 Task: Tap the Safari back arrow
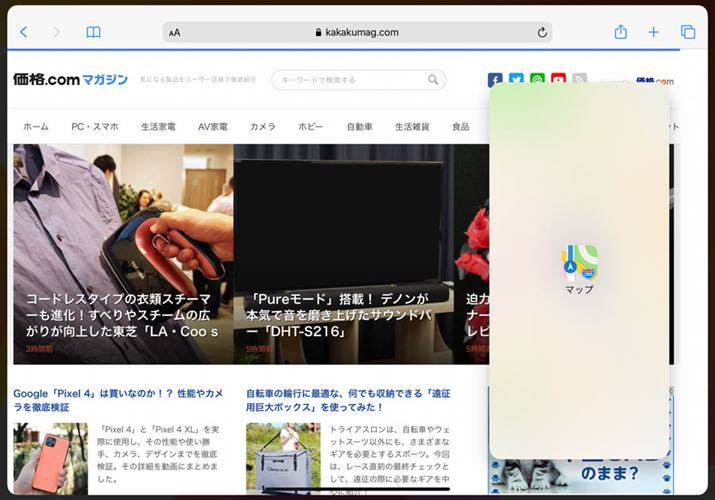[x=24, y=32]
